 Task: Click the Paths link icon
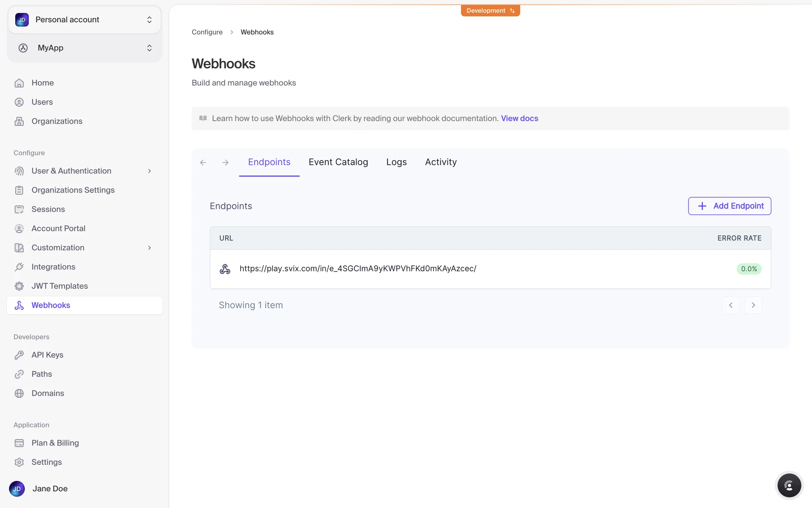coord(19,374)
